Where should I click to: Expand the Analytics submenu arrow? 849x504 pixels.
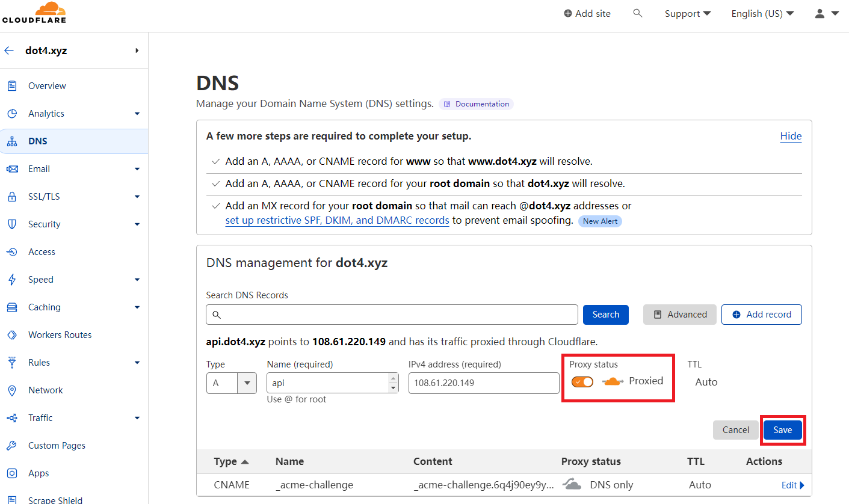tap(137, 114)
